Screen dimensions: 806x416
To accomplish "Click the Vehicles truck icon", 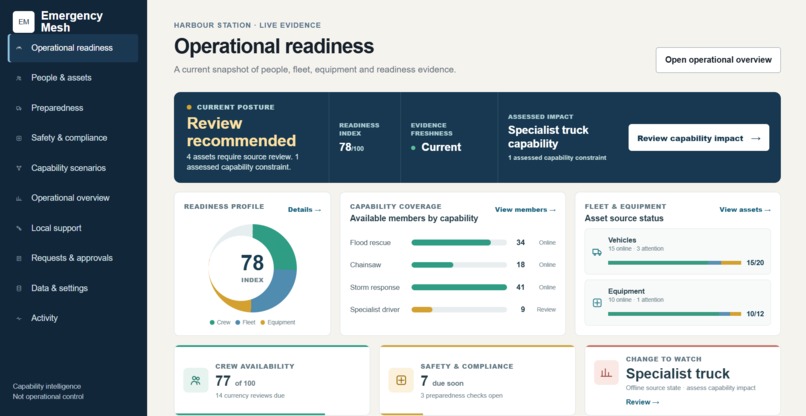I will click(597, 252).
